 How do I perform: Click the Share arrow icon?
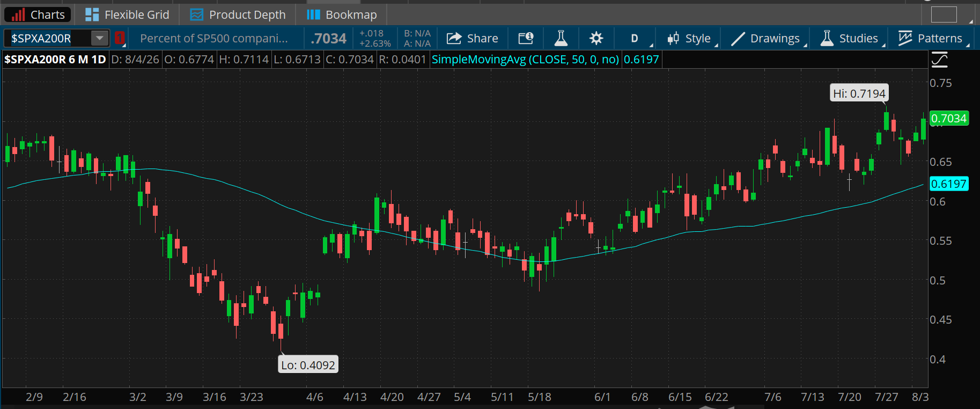(454, 38)
